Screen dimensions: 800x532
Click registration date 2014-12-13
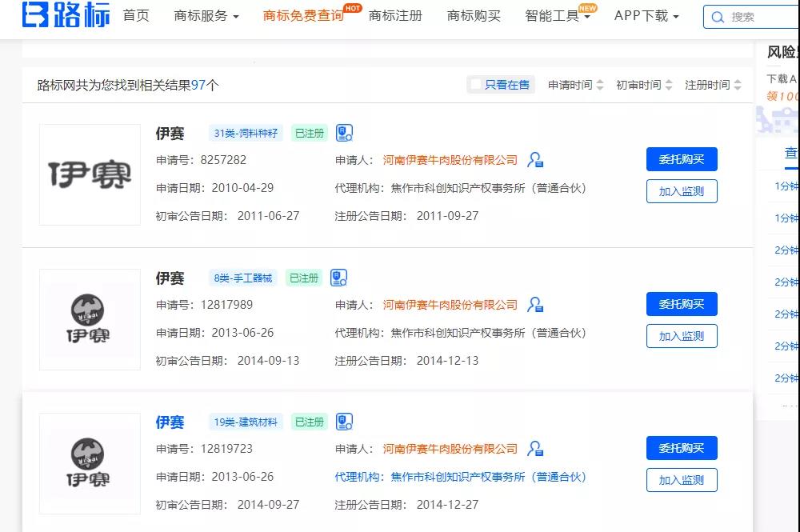pyautogui.click(x=447, y=361)
